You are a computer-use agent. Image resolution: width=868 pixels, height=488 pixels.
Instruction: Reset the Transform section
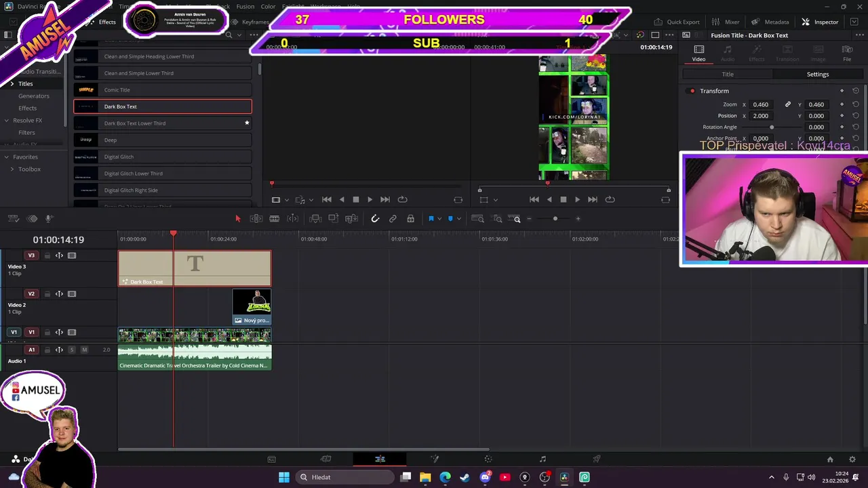click(856, 91)
